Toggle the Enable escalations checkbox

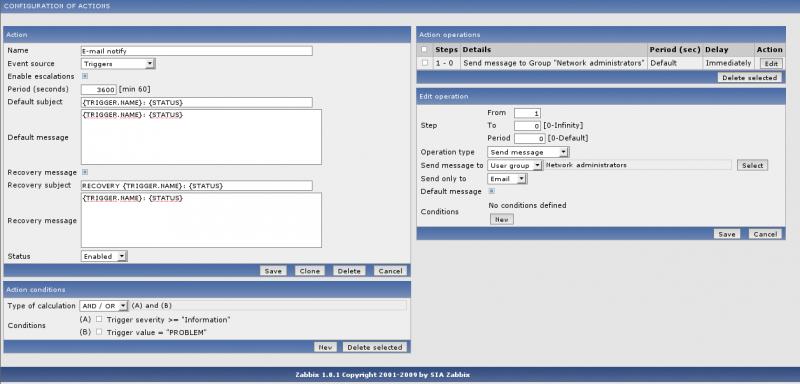85,76
